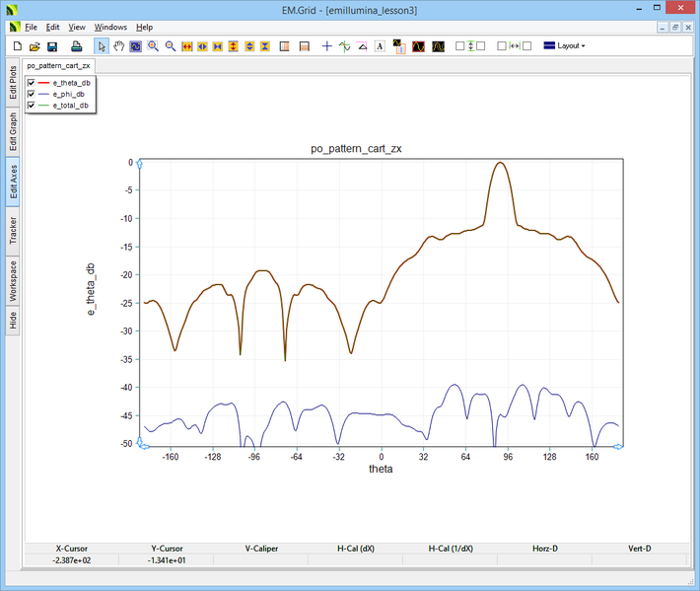Click the save floppy disk icon

tap(52, 46)
